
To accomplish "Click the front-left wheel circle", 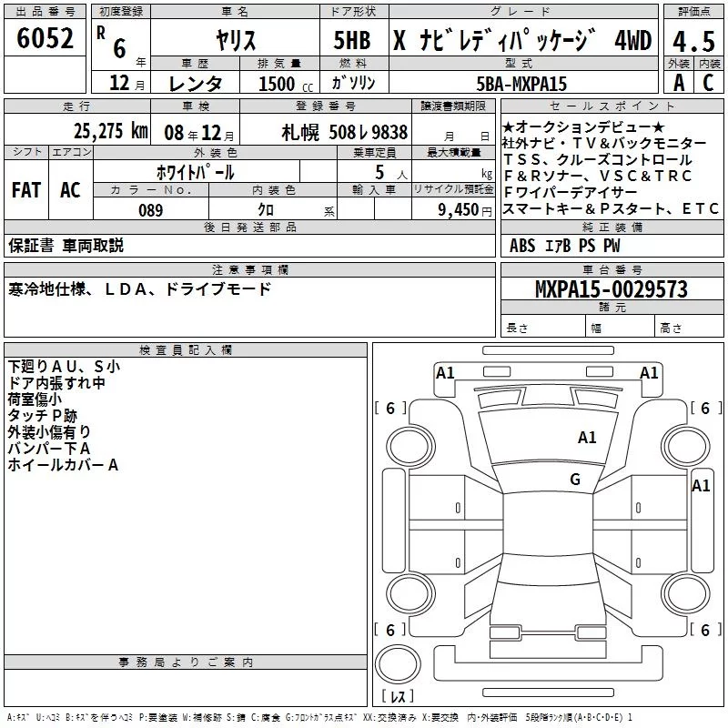I will click(x=411, y=447).
